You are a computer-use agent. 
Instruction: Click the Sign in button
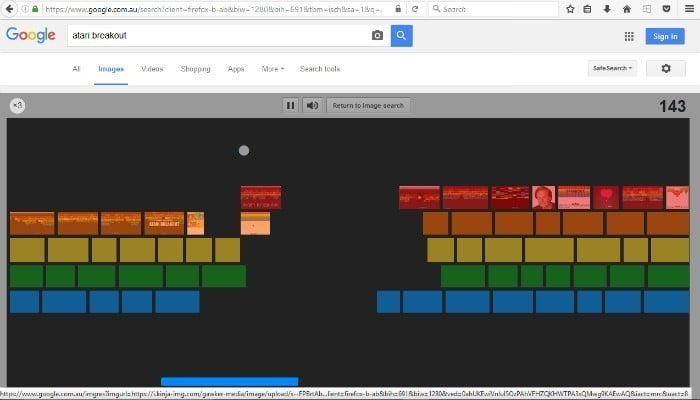tap(665, 36)
